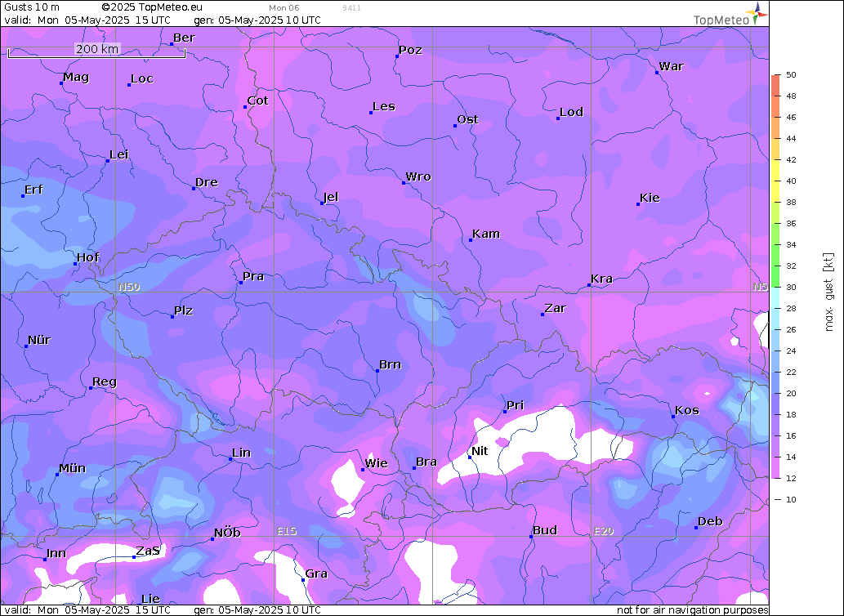Select the Wro city label
This screenshot has height=616, width=844.
[418, 176]
